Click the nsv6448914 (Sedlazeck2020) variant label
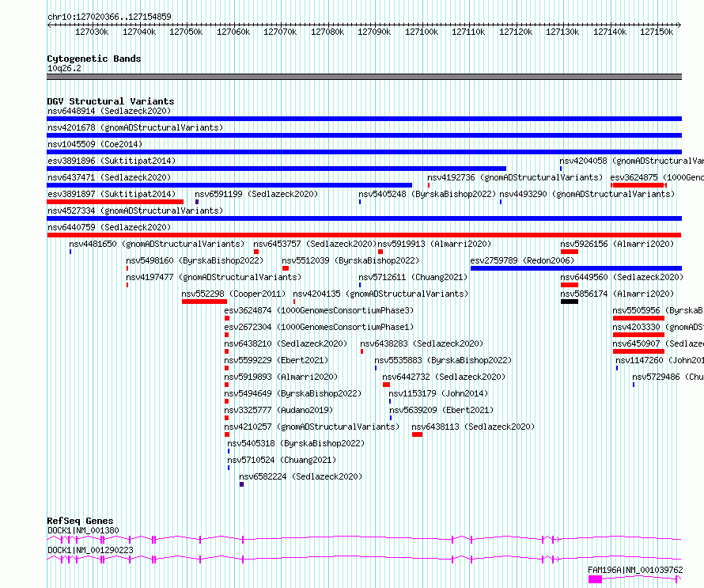The height and width of the screenshot is (588, 704). click(x=109, y=111)
